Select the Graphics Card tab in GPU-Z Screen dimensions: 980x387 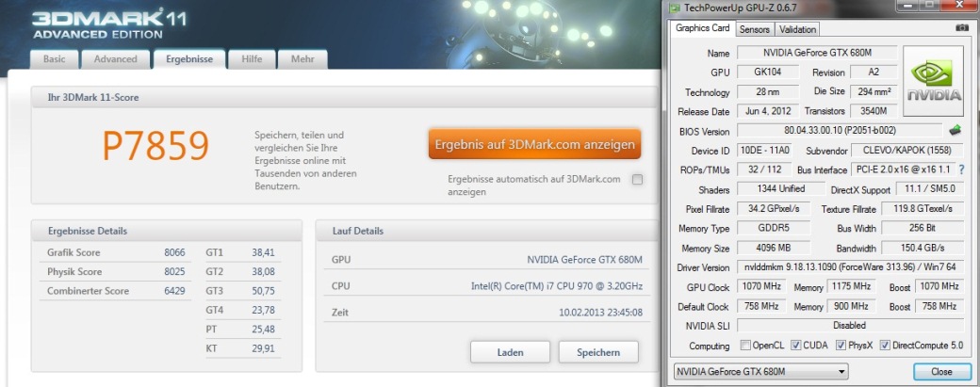coord(703,28)
